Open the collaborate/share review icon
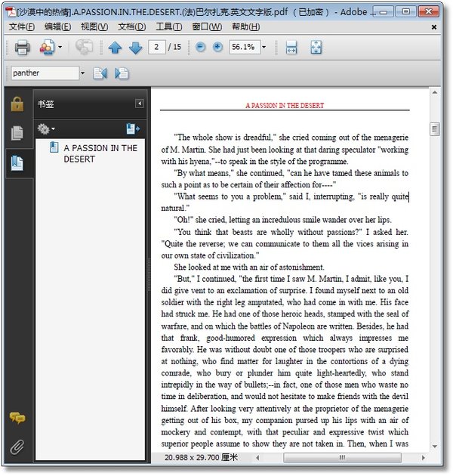The width and height of the screenshot is (453, 476). [x=47, y=48]
